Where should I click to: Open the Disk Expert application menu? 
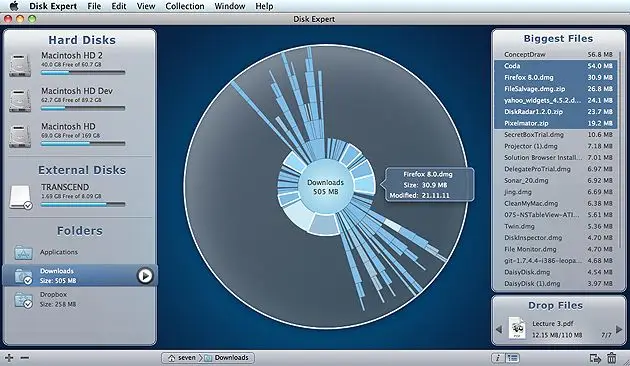click(x=53, y=6)
